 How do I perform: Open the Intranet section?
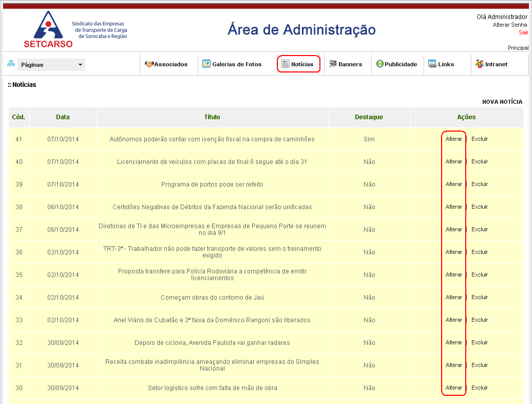496,64
